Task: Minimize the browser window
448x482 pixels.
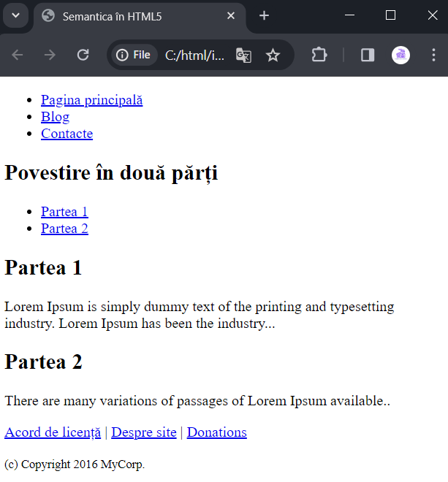Action: coord(349,15)
